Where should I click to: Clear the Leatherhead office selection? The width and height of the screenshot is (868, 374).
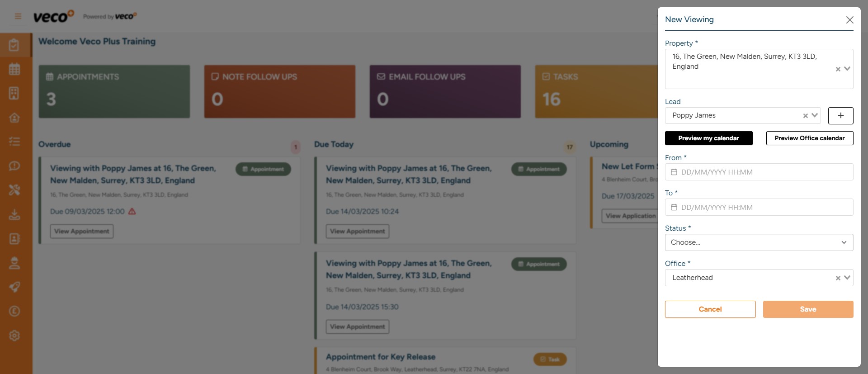pos(838,278)
